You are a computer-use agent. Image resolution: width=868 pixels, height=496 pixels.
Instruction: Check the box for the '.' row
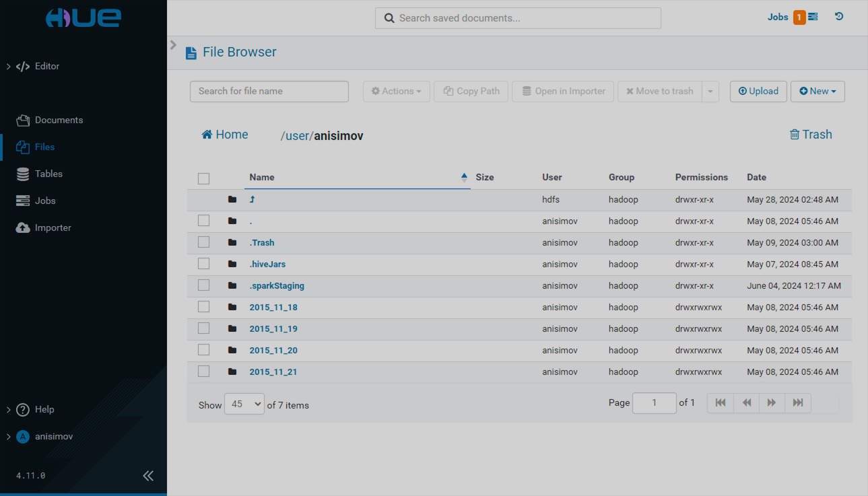[x=204, y=221]
